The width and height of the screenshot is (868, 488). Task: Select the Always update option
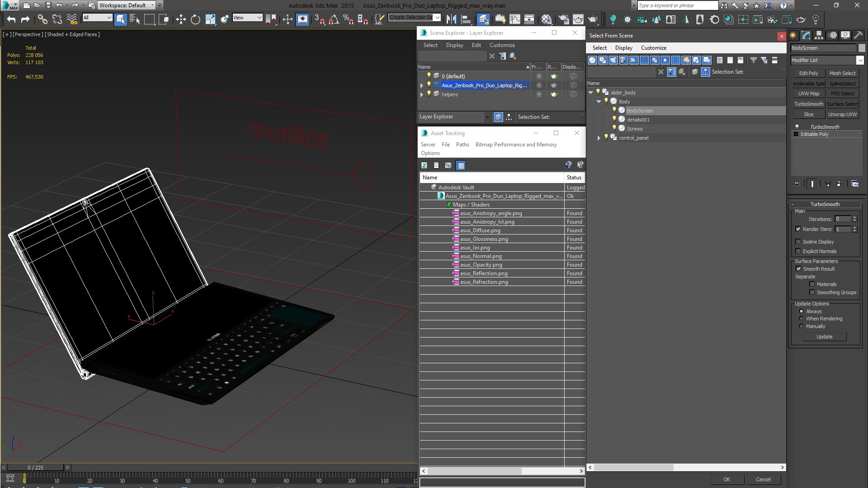[801, 311]
